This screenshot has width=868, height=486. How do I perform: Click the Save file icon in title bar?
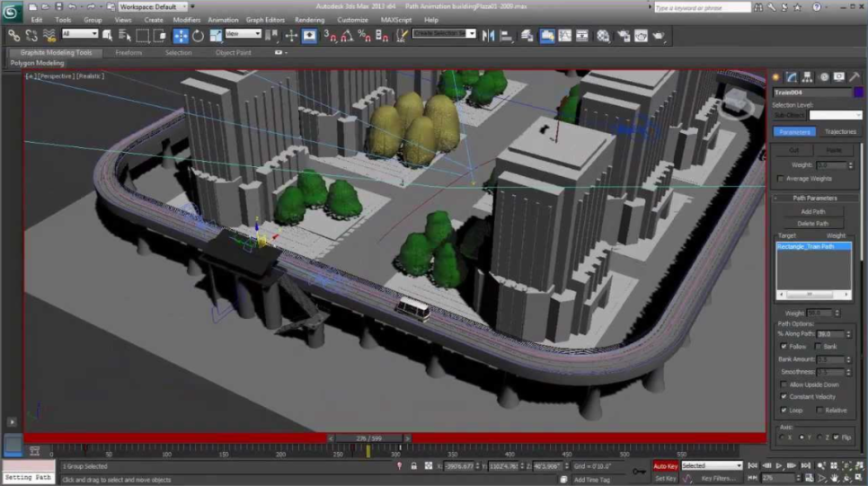tap(58, 6)
